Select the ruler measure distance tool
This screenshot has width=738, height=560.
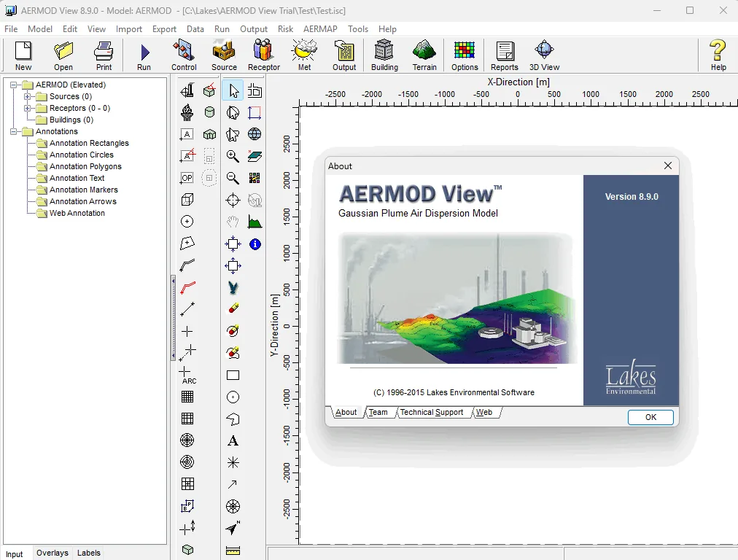pyautogui.click(x=233, y=550)
